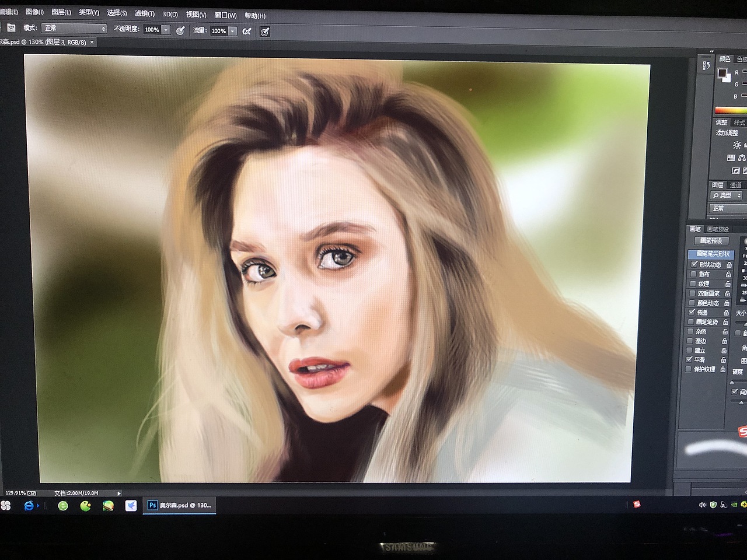This screenshot has width=747, height=560.
Task: Click lock icon beside 画笔笔势
Action: [x=725, y=322]
